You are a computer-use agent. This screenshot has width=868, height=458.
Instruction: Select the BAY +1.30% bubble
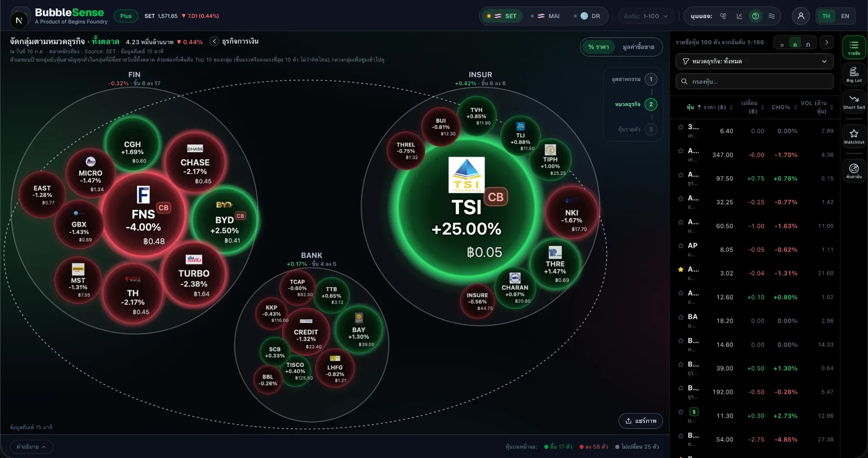point(358,330)
